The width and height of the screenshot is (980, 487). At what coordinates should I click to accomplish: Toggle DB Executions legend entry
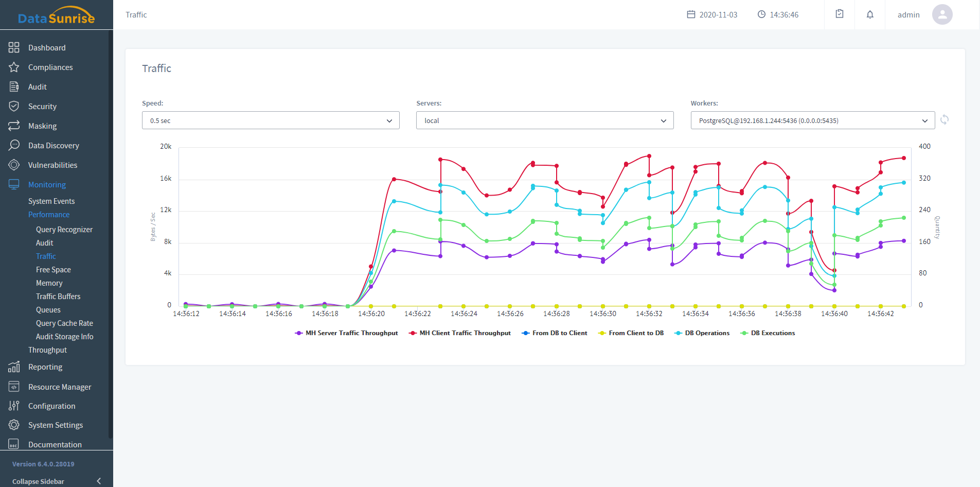[768, 333]
